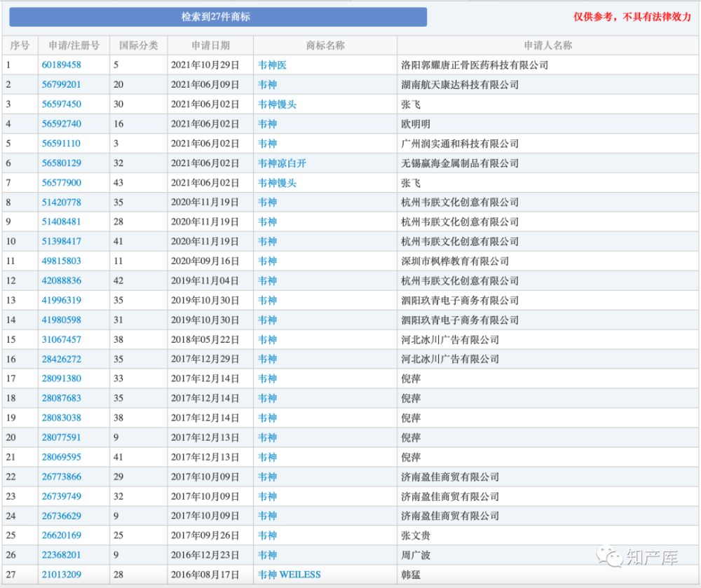Open 韦神 trademark in row 11

click(x=267, y=261)
